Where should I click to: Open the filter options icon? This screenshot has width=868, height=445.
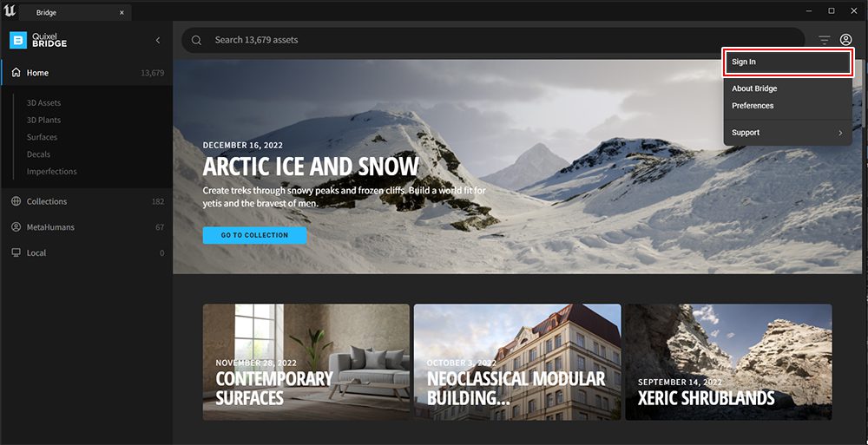[x=825, y=40]
